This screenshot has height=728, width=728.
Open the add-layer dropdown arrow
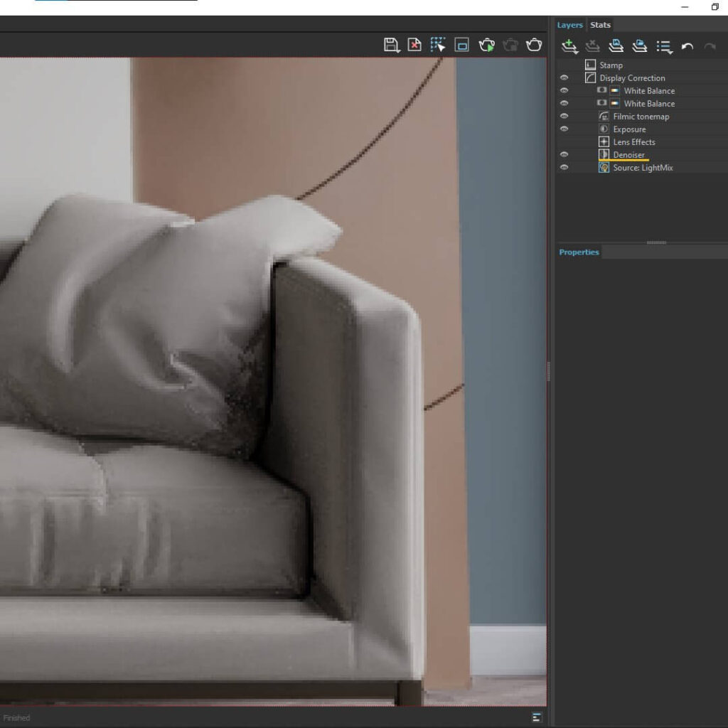(576, 51)
